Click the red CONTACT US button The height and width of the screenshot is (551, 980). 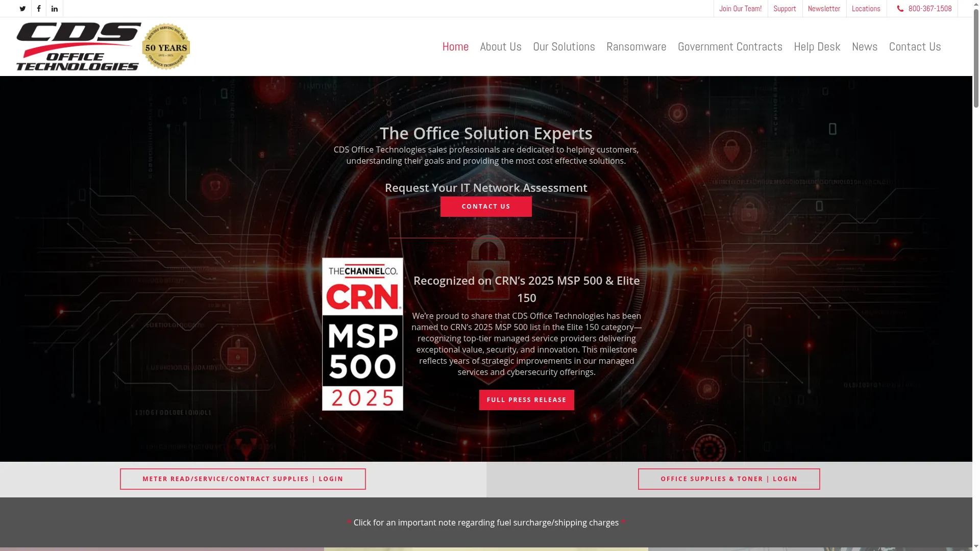[x=486, y=207]
